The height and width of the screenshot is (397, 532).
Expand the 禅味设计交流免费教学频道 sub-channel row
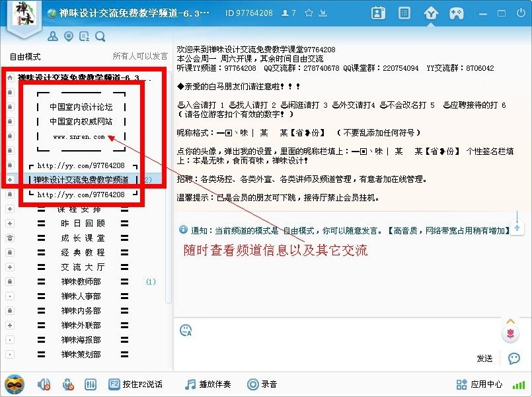pyautogui.click(x=10, y=180)
